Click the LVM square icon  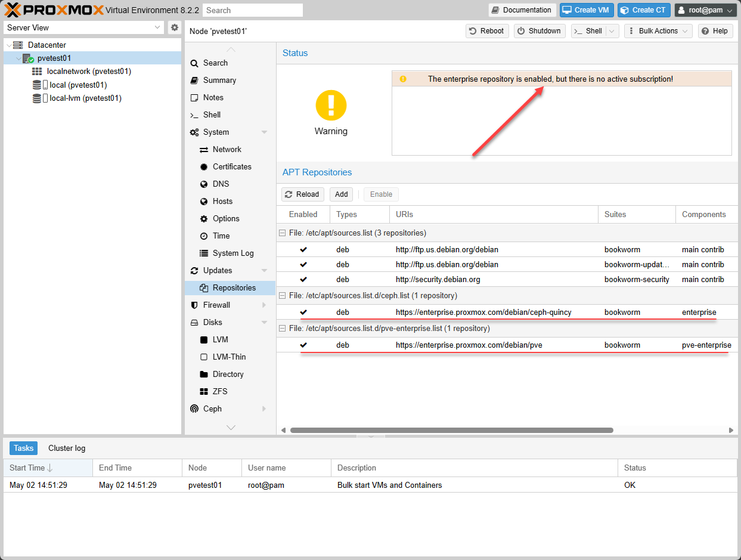click(204, 340)
